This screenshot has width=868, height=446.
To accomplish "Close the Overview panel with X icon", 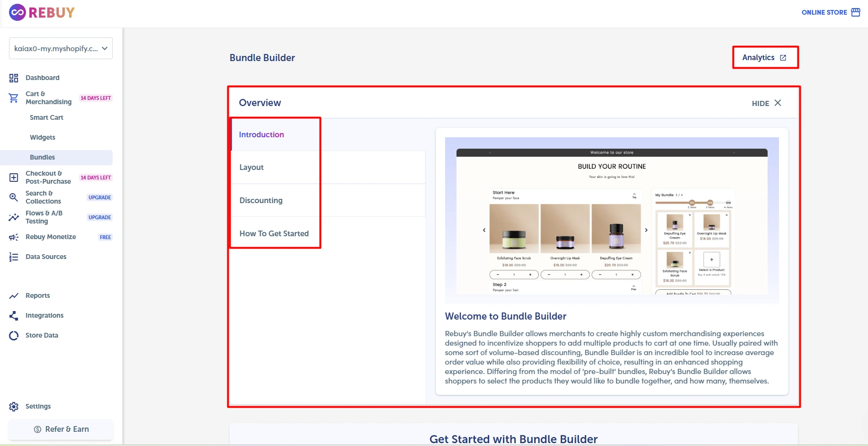I will click(x=778, y=103).
